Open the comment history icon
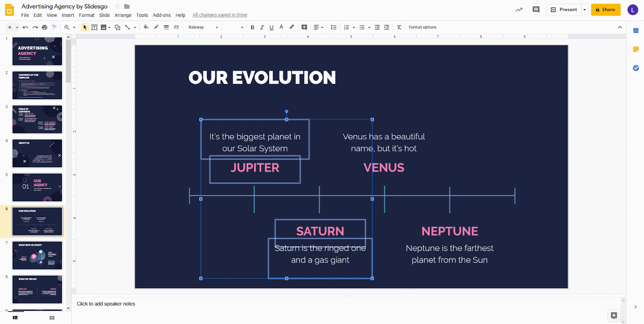Screen dimensions: 644x324 pyautogui.click(x=536, y=10)
